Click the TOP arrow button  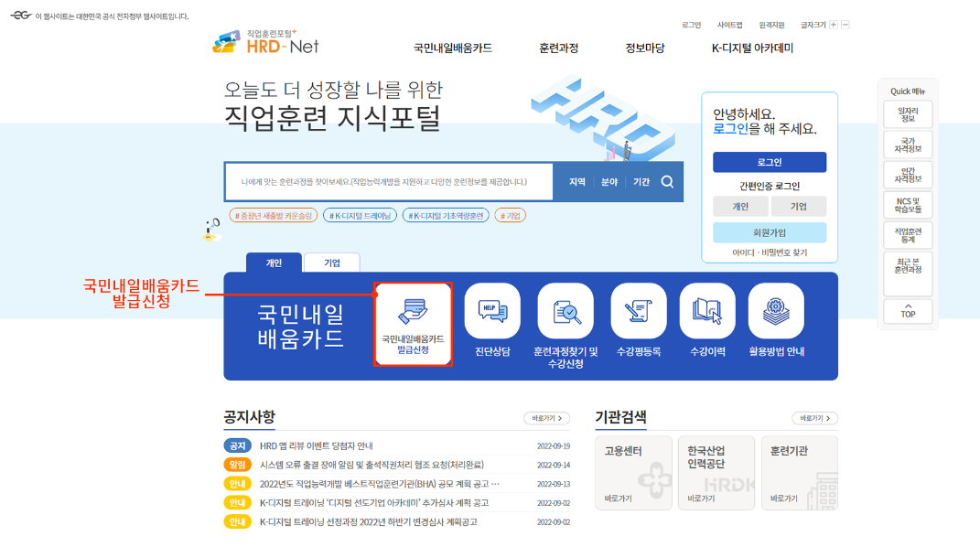[x=908, y=311]
